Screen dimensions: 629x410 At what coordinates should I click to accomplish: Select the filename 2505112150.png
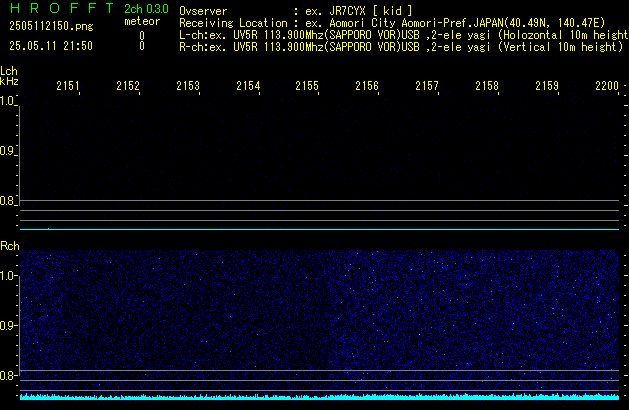pyautogui.click(x=51, y=26)
